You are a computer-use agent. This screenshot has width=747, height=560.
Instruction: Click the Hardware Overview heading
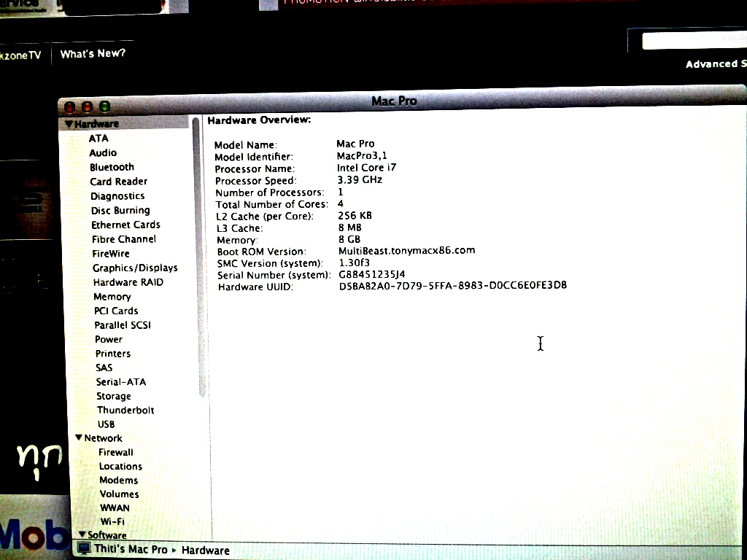tap(259, 120)
